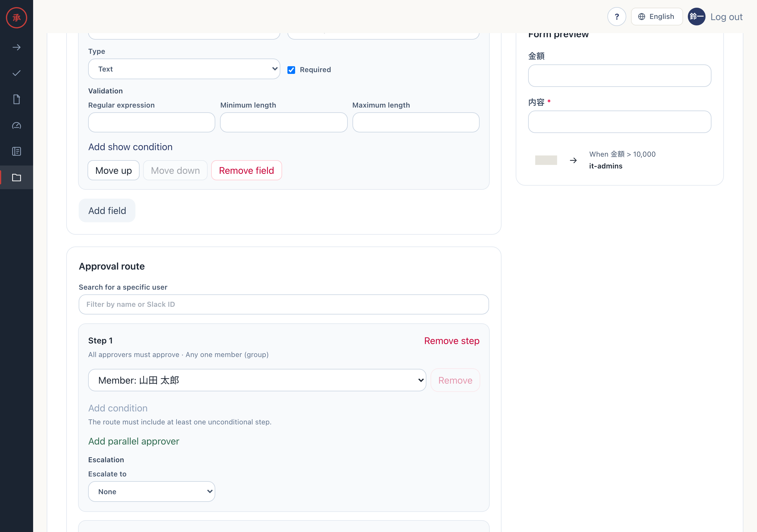Screen dimensions: 757x532
Task: Click the 'When 金額 > 10,000' condition text
Action: point(622,154)
